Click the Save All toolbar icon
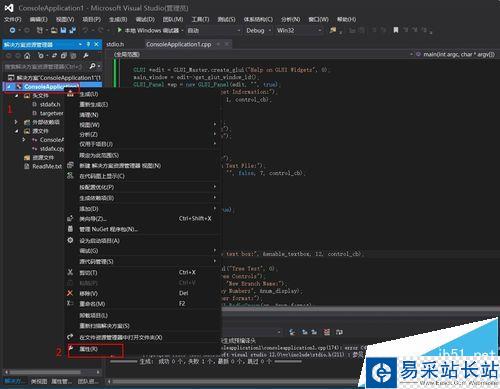The image size is (500, 389). pyautogui.click(x=72, y=30)
